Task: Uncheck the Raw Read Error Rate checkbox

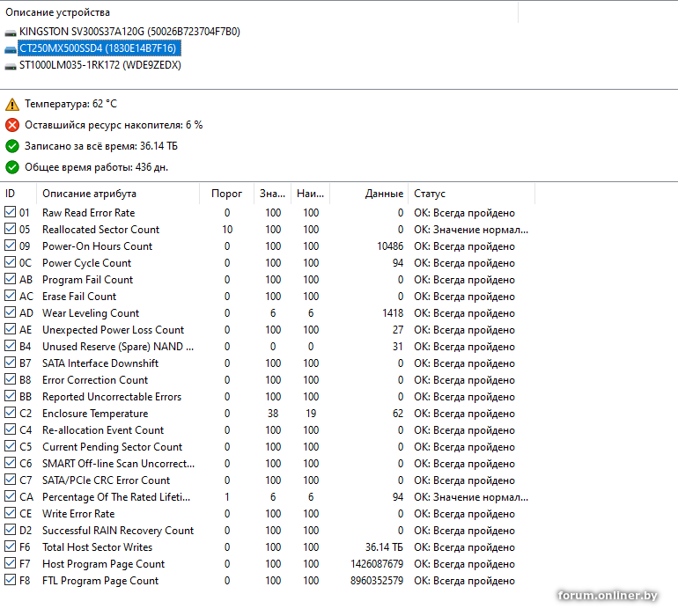Action: coord(10,213)
